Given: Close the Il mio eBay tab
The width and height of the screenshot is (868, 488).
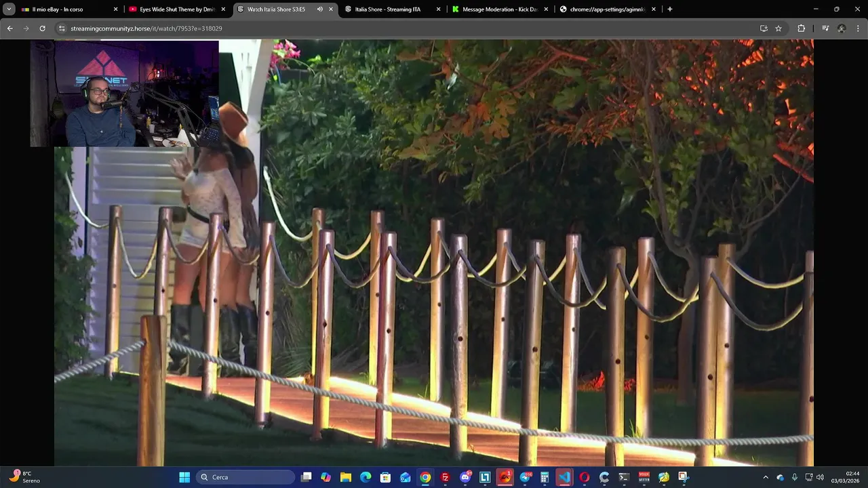Looking at the screenshot, I should 115,9.
